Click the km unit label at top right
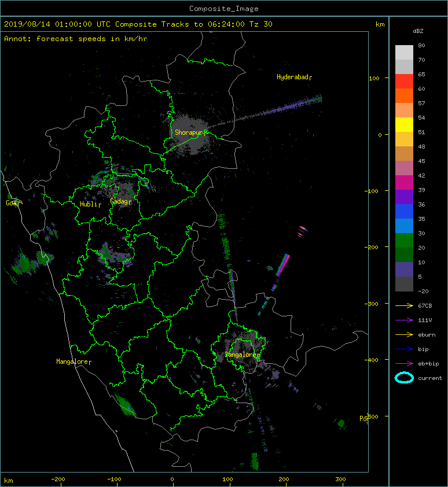Screen dimensions: 448x487 380,24
